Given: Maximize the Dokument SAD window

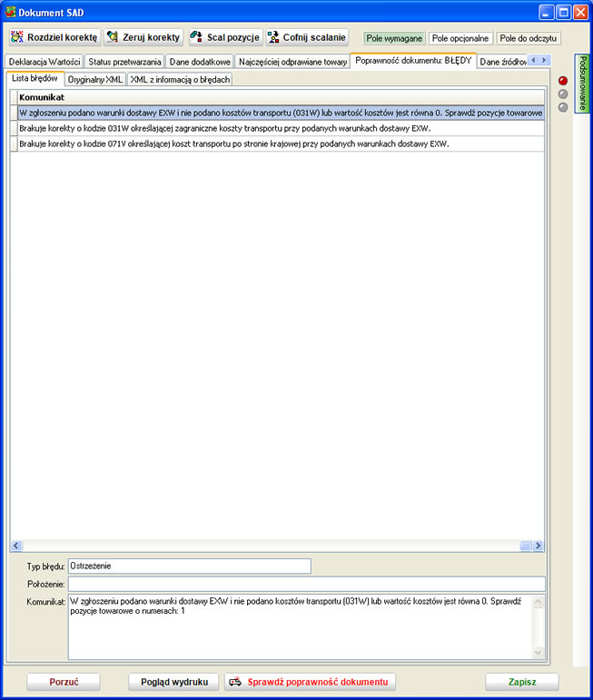Looking at the screenshot, I should (564, 12).
